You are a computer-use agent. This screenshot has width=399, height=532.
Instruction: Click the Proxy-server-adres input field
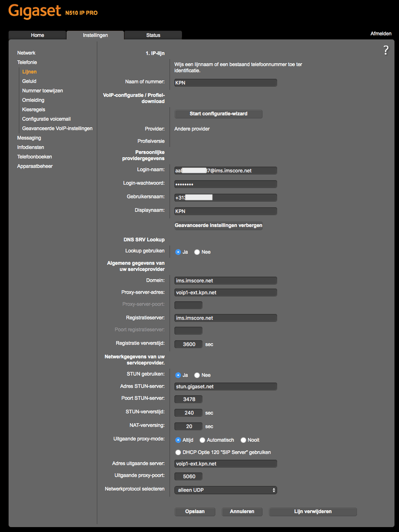click(x=225, y=293)
